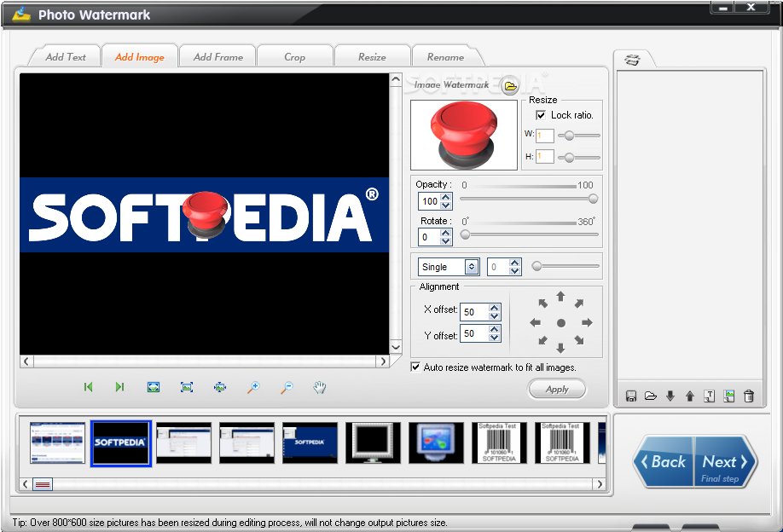
Task: Increase the Rotate value stepper
Action: tap(446, 233)
